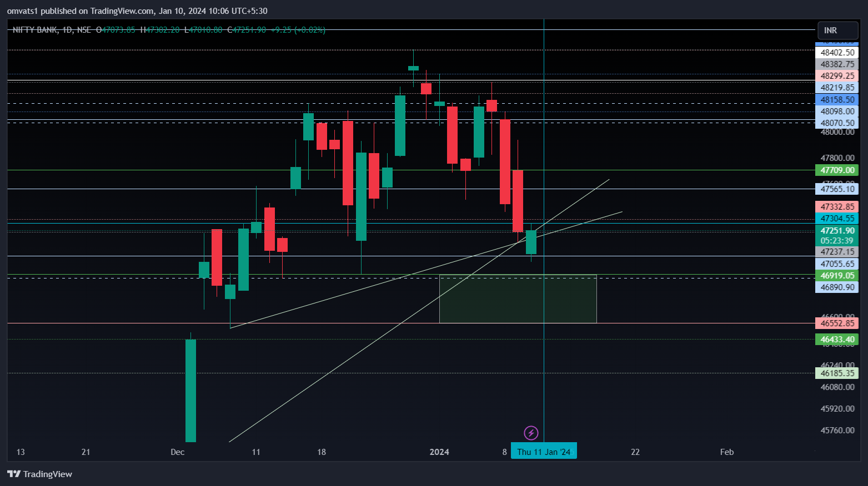Screen dimensions: 868x486
Task: Click the purple lightning event icon
Action: click(531, 433)
